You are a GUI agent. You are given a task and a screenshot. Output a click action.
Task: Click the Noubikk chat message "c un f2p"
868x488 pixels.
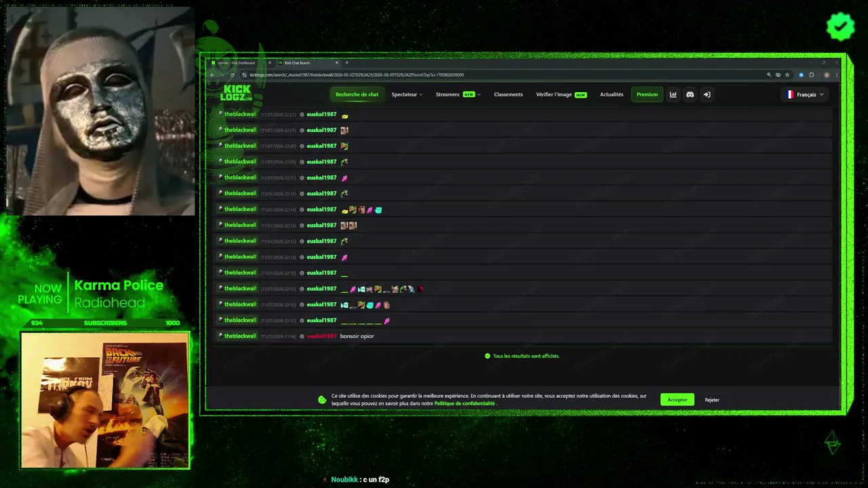[x=376, y=480]
